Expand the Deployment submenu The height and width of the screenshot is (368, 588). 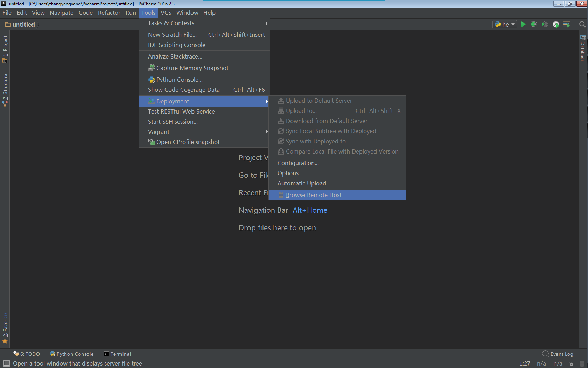coord(204,101)
